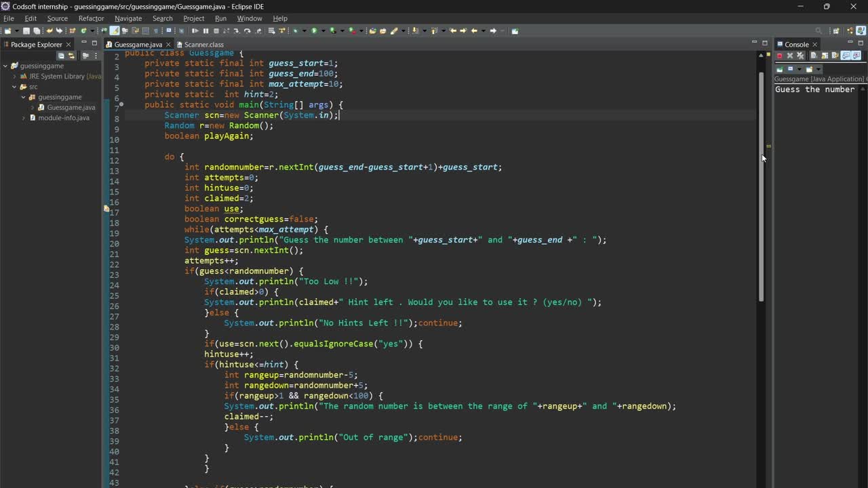Open the Run button dropdown arrow
The image size is (868, 488).
(323, 30)
